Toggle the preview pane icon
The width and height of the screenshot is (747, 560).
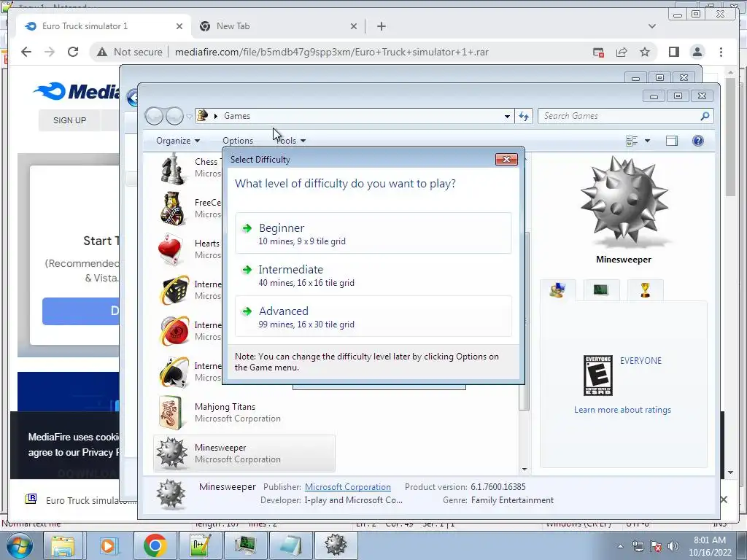coord(672,141)
